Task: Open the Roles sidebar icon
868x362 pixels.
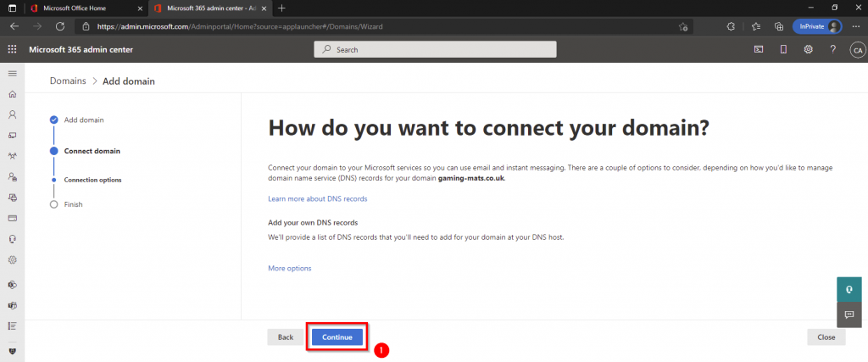Action: point(12,176)
